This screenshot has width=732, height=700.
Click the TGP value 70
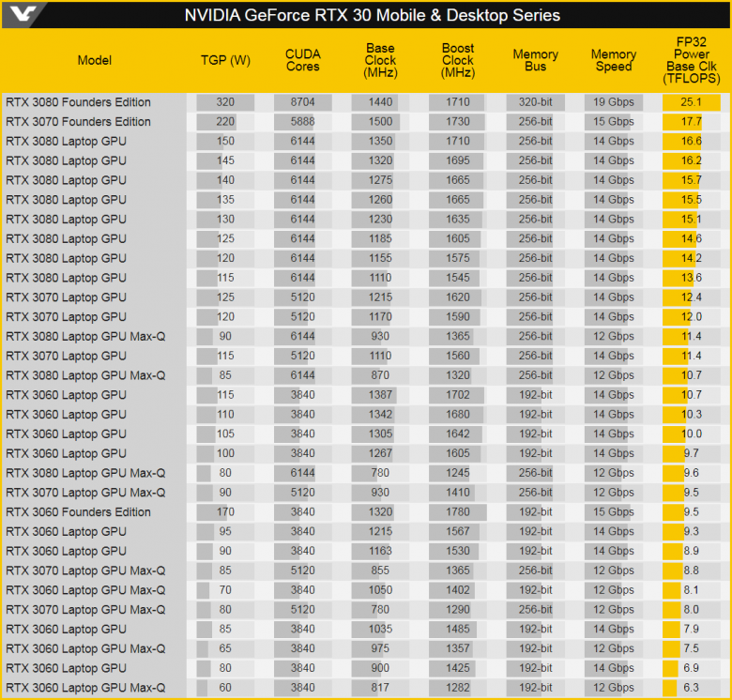(x=225, y=590)
